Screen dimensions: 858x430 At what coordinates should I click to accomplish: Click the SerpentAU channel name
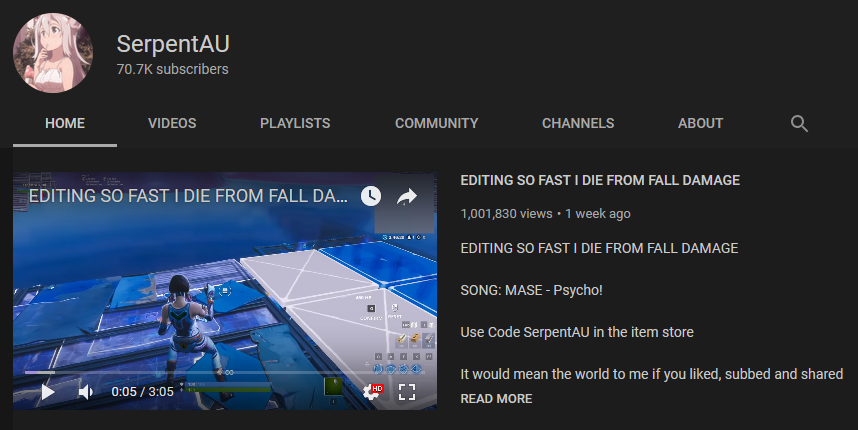click(173, 44)
